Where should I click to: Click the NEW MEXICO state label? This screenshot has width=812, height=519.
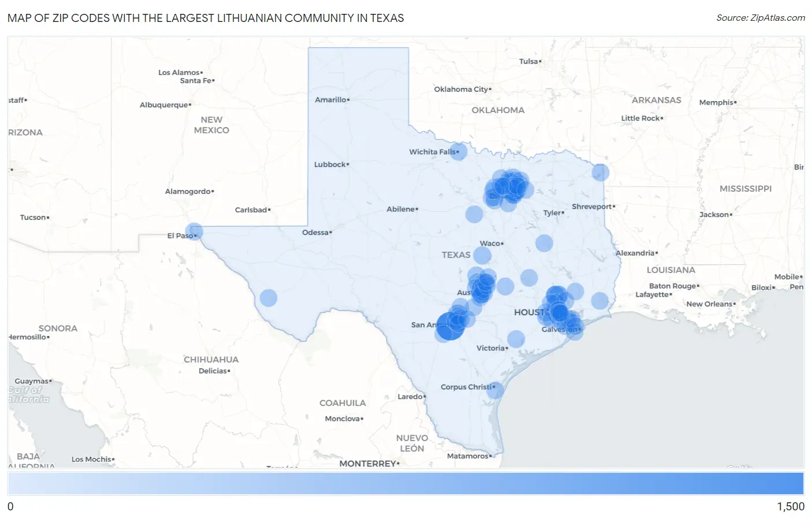211,125
